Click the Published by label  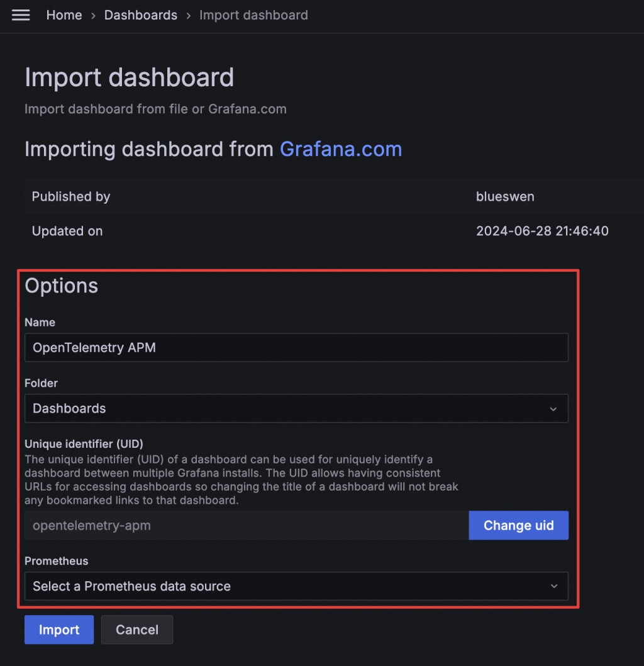pyautogui.click(x=71, y=197)
